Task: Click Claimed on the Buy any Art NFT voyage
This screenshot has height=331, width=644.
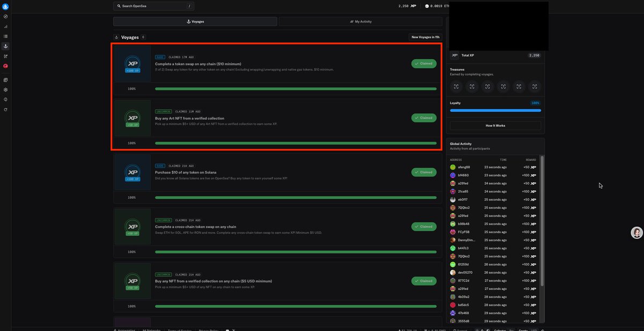Action: pos(424,118)
